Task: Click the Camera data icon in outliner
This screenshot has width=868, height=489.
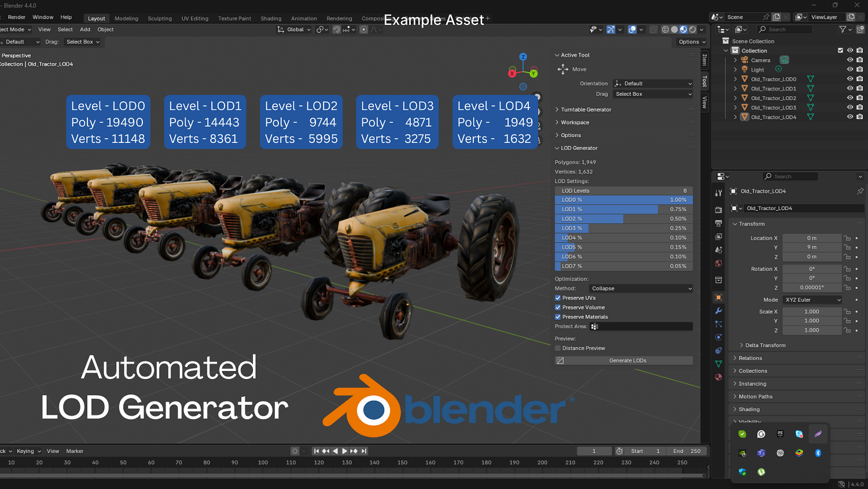Action: (784, 60)
